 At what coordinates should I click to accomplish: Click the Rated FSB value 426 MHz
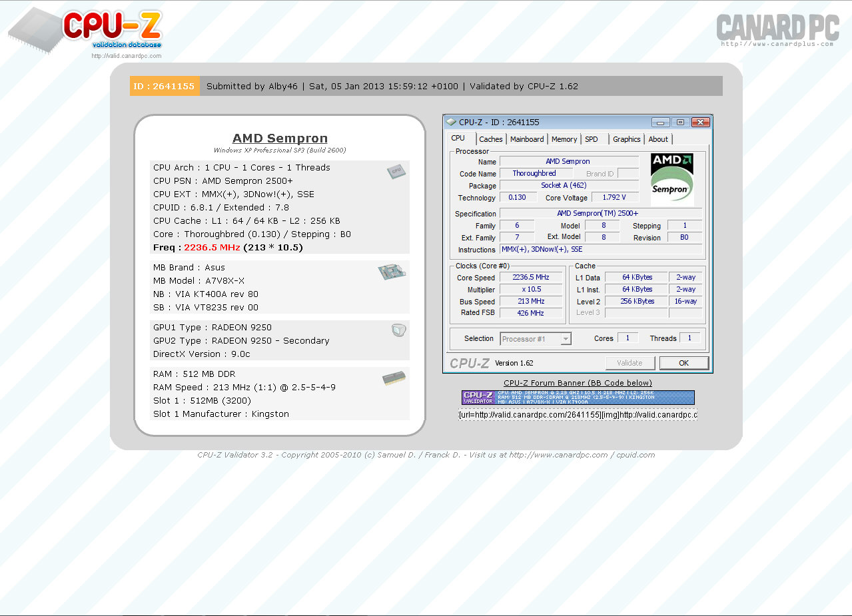click(531, 313)
